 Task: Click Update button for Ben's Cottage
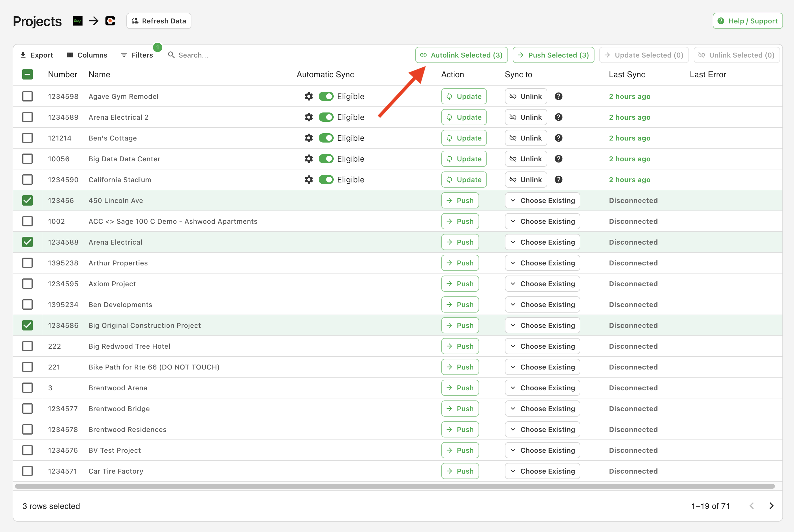(x=464, y=138)
